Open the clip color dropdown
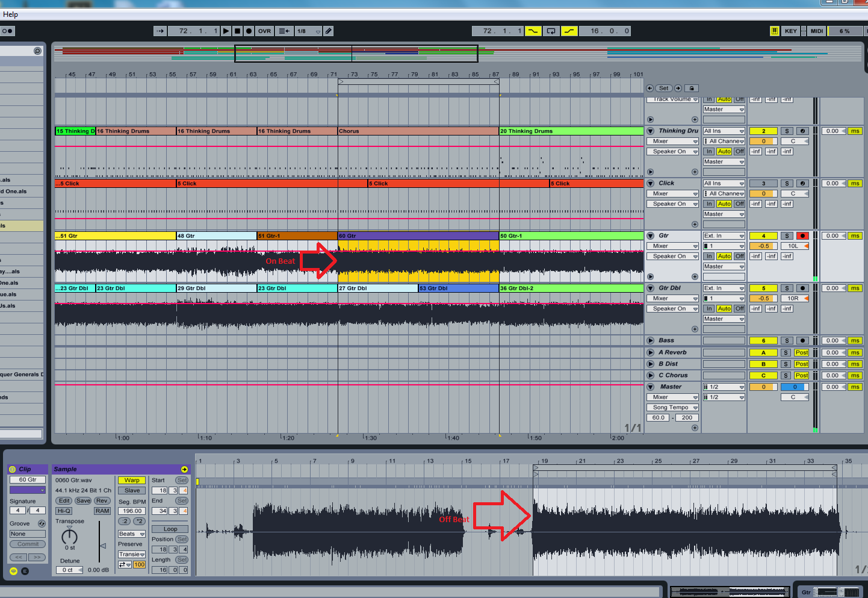This screenshot has height=598, width=868. 28,490
